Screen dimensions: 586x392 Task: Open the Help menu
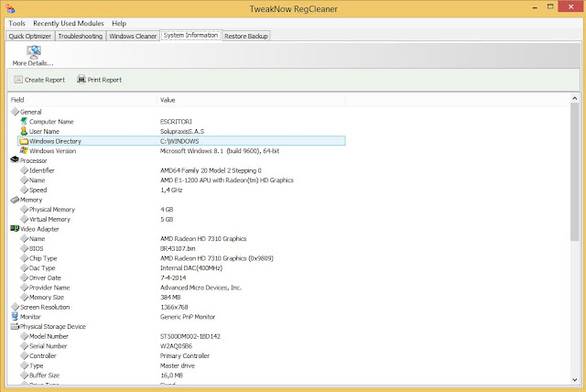click(x=119, y=23)
